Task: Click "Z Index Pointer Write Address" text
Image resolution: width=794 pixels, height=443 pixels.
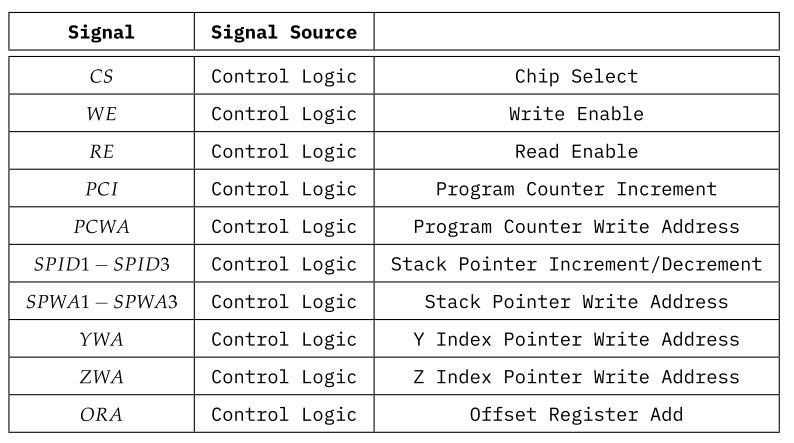Action: pos(576,377)
